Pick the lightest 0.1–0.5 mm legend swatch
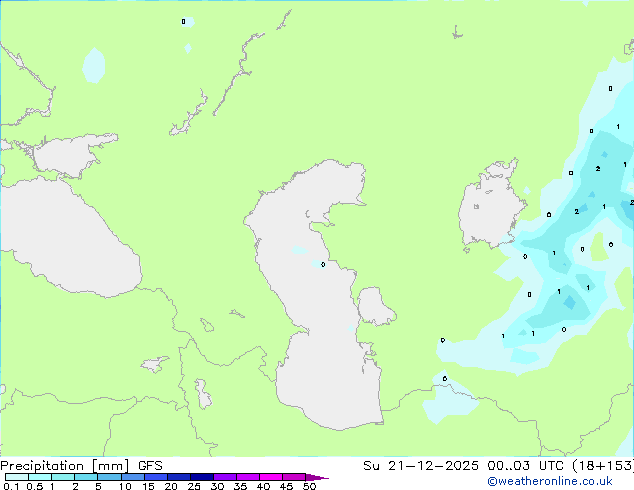This screenshot has height=490, width=634. [x=17, y=477]
